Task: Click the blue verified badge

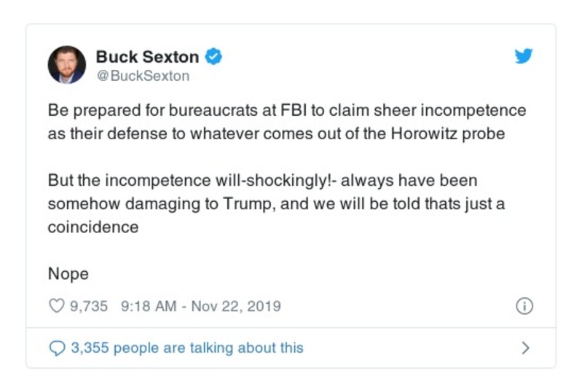Action: pos(215,57)
